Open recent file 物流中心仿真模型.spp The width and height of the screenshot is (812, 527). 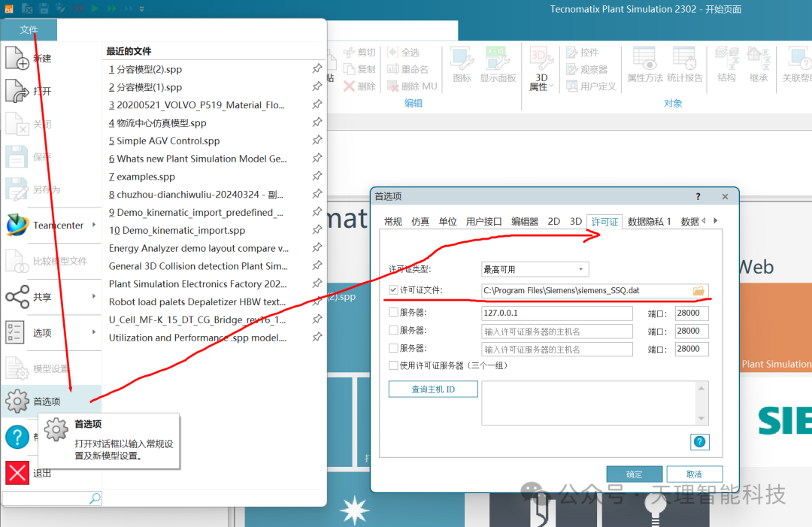tap(157, 123)
